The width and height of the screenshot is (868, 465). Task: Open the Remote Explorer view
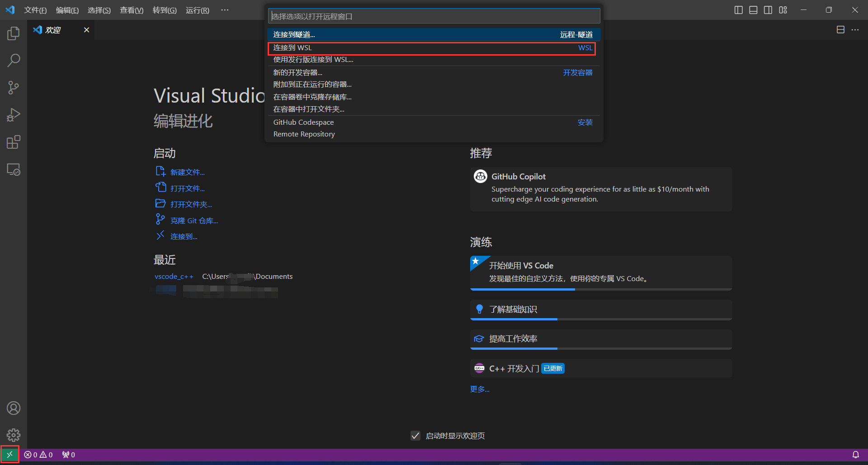tap(14, 169)
